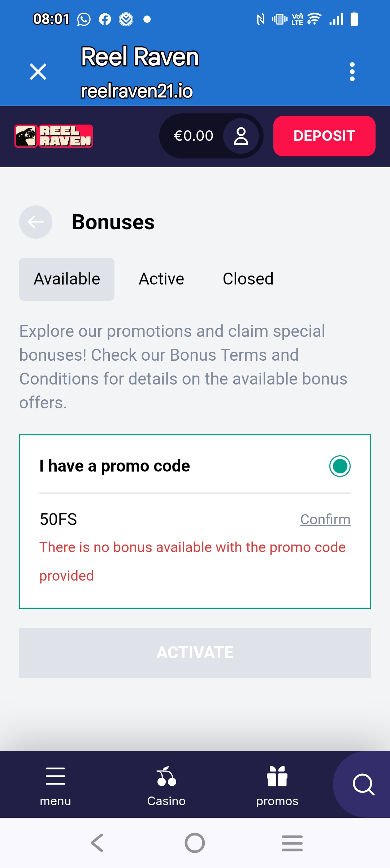Switch to the Active bonuses tab

[x=161, y=279]
